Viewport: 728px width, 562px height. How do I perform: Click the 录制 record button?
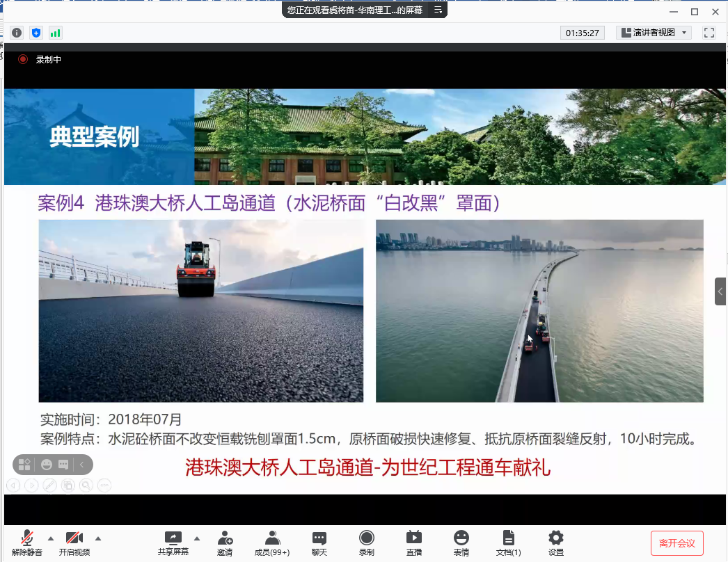pyautogui.click(x=366, y=543)
